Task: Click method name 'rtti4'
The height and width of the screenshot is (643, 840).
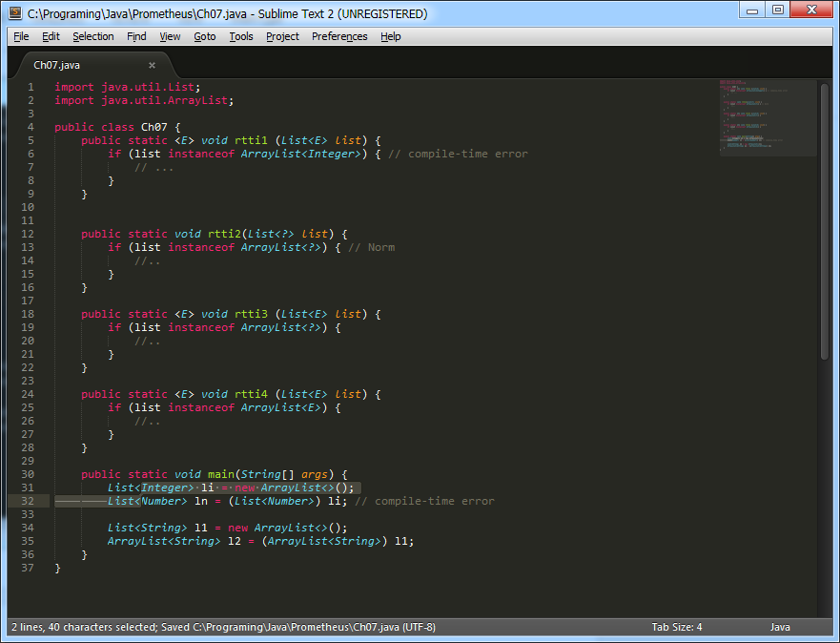Action: point(251,394)
